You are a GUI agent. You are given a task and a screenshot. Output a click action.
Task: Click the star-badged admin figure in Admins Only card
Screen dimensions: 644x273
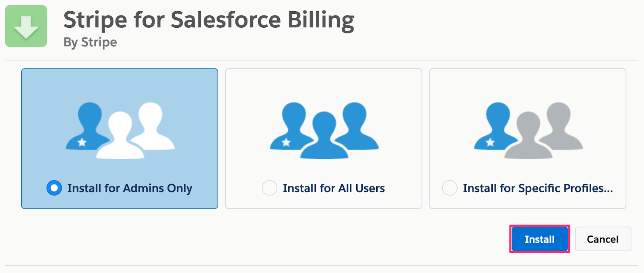tap(87, 126)
